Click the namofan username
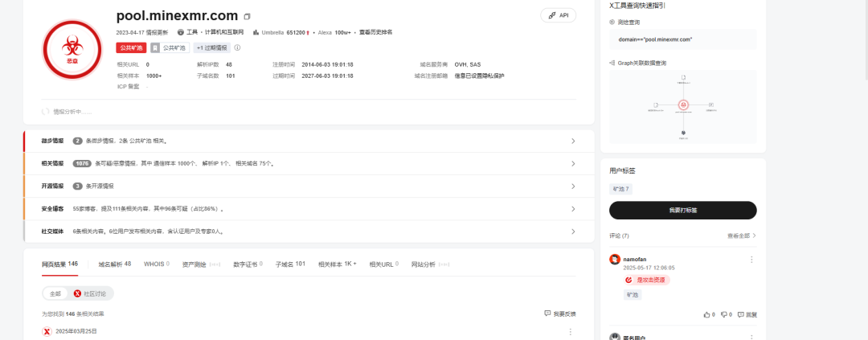This screenshot has height=340, width=868. [634, 259]
